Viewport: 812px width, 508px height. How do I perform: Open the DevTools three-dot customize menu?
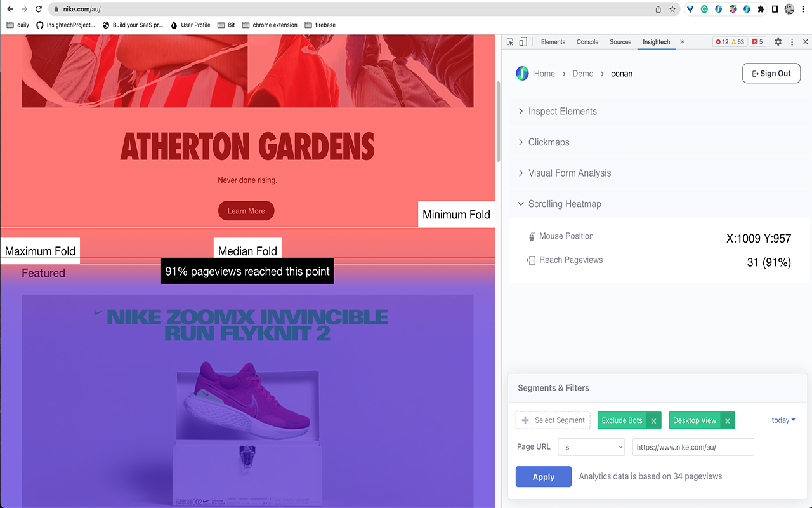[x=792, y=42]
